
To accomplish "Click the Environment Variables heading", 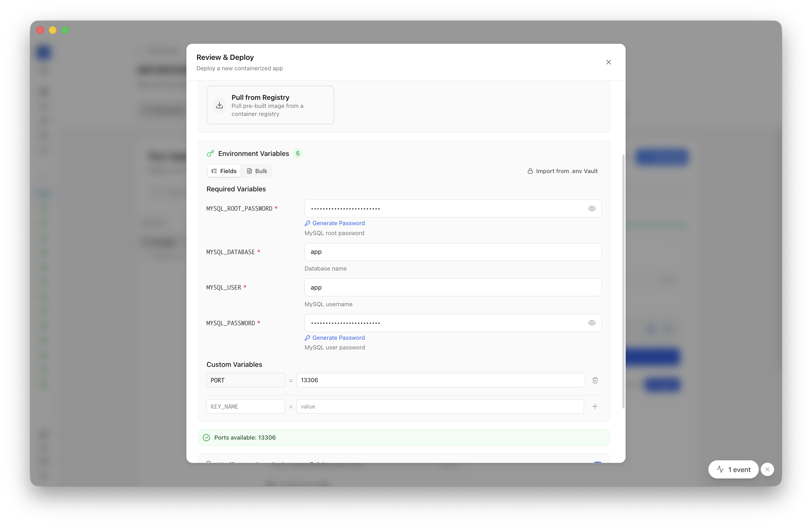I will click(x=253, y=154).
